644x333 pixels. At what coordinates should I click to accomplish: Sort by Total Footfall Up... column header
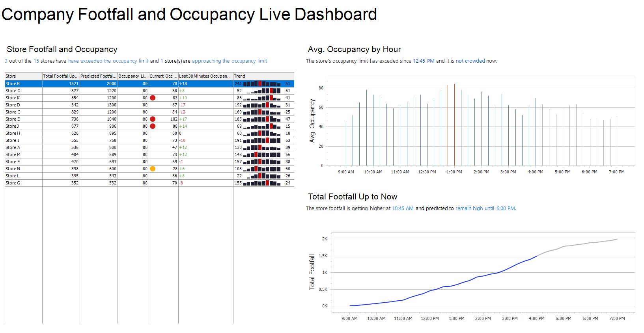point(61,76)
